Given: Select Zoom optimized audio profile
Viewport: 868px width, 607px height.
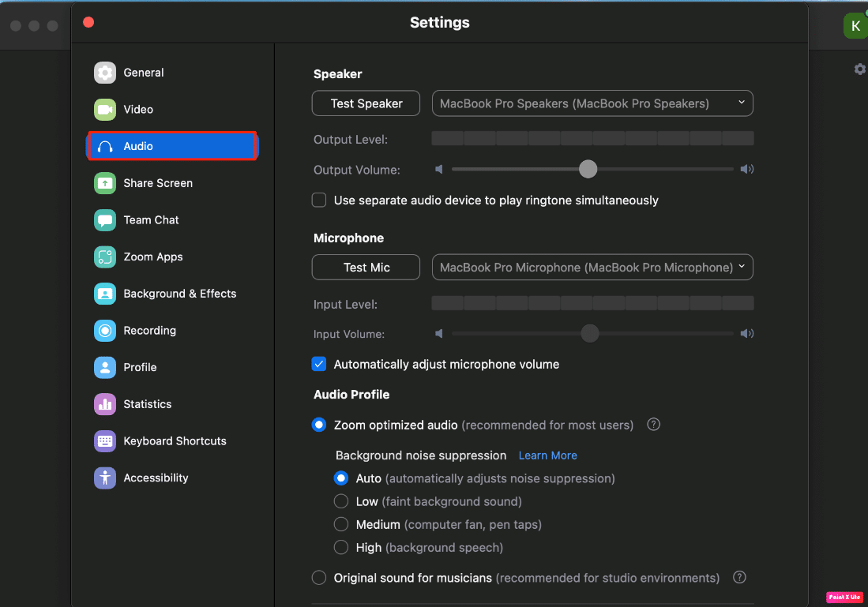Looking at the screenshot, I should point(319,425).
